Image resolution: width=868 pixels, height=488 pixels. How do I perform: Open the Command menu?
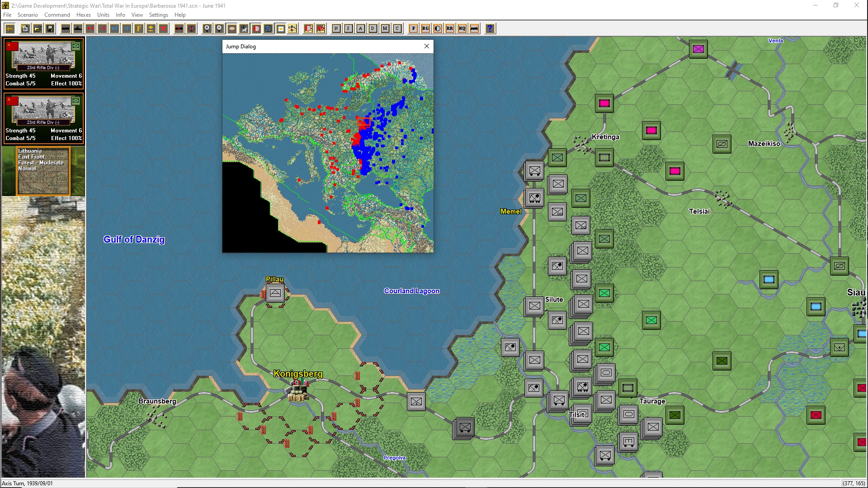tap(57, 15)
